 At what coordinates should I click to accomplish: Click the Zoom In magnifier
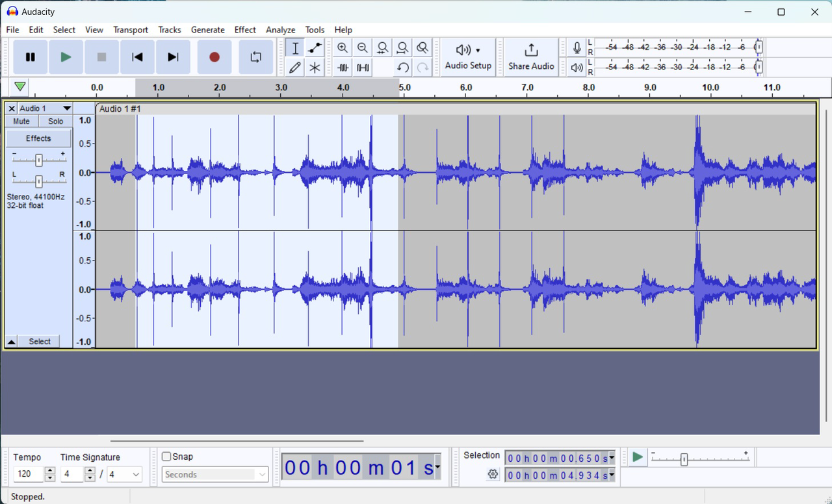pyautogui.click(x=343, y=47)
